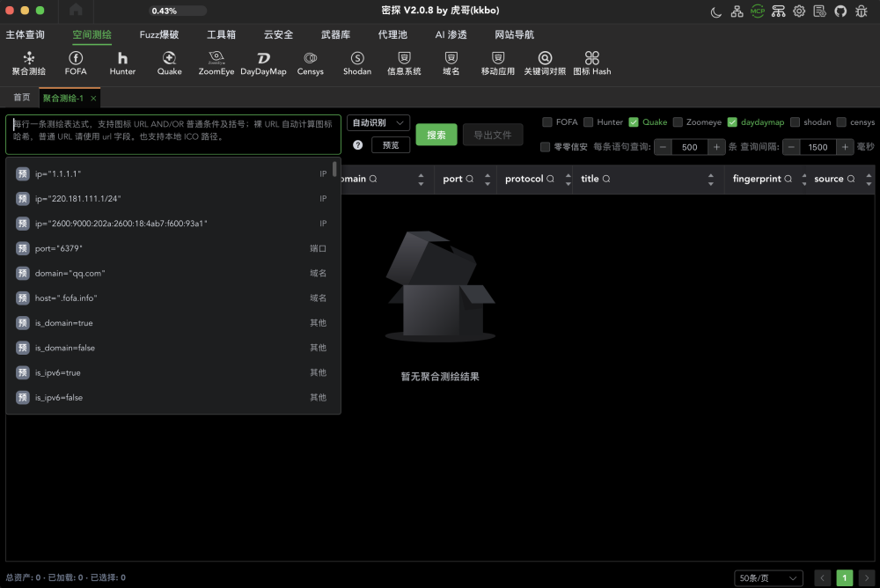
Task: Uncheck the Quake source checkbox
Action: (634, 121)
